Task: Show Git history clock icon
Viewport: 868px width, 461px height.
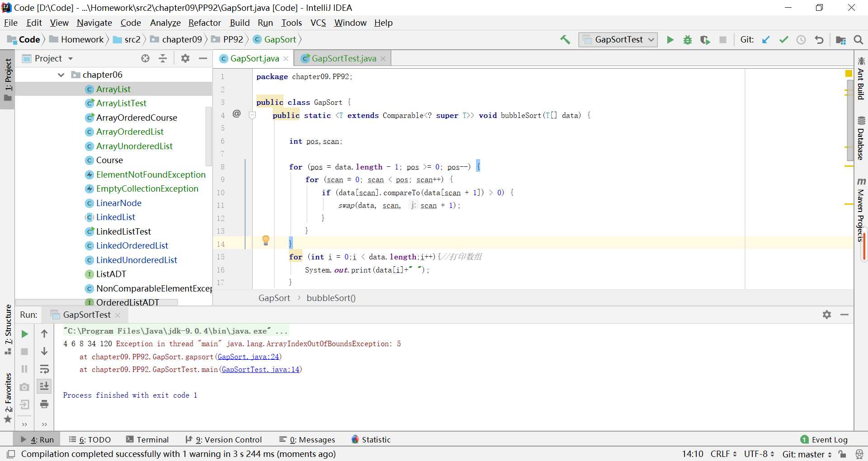Action: 801,40
